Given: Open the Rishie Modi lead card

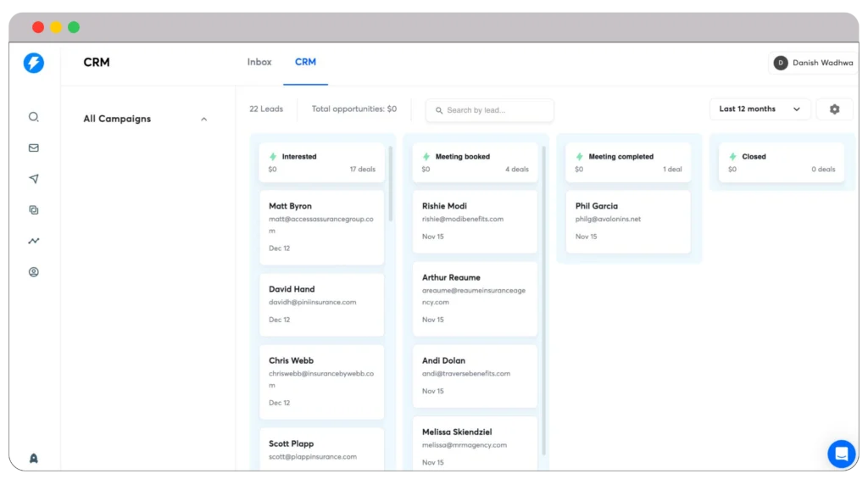Looking at the screenshot, I should [475, 220].
